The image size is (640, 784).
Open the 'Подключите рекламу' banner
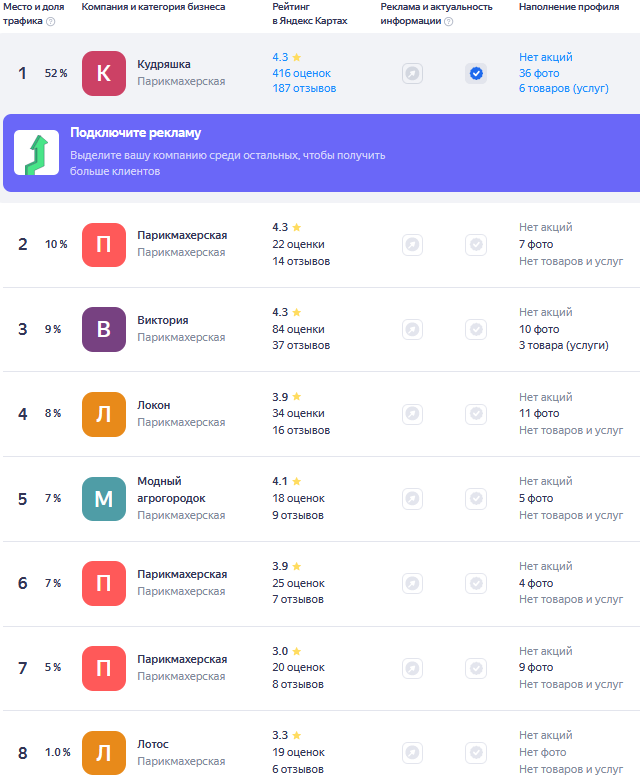[322, 153]
